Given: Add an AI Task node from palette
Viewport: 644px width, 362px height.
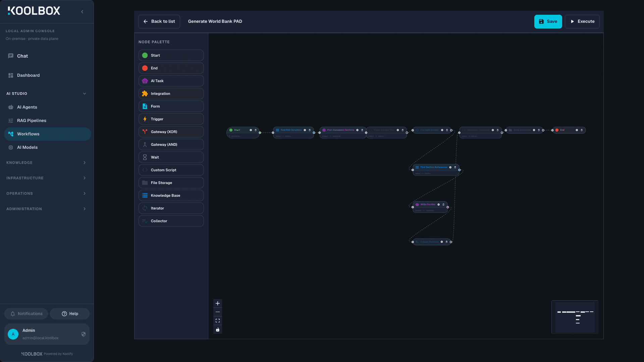Looking at the screenshot, I should (171, 81).
